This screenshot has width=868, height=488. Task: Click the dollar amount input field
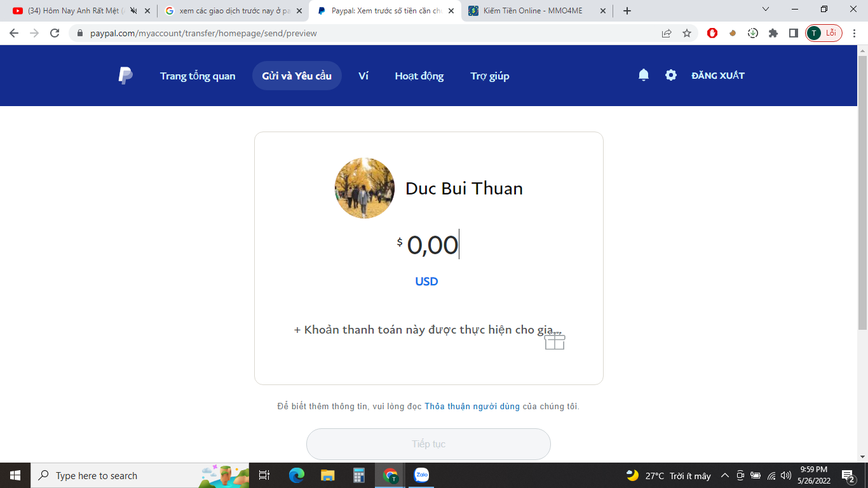tap(432, 245)
